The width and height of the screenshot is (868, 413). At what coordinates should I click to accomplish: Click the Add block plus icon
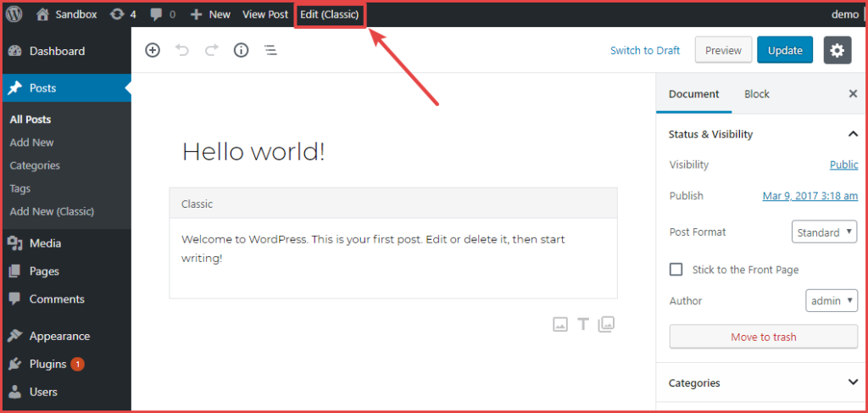coord(153,50)
